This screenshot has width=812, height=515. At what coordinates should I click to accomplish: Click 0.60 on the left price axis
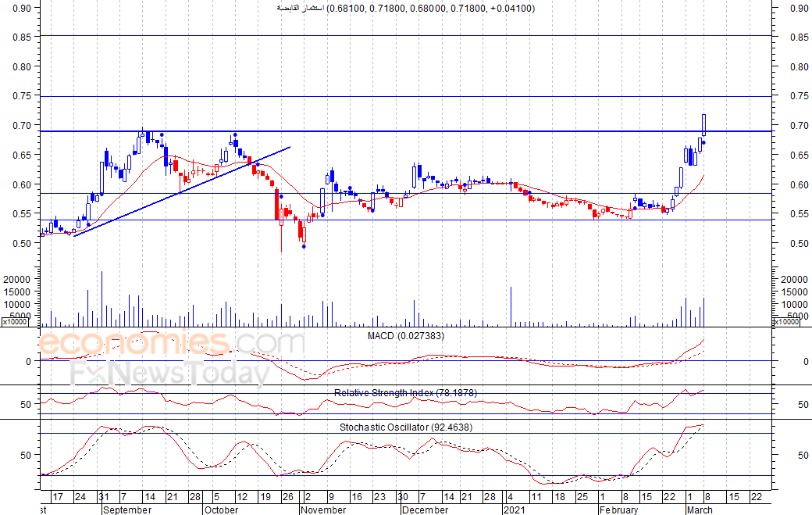[22, 184]
